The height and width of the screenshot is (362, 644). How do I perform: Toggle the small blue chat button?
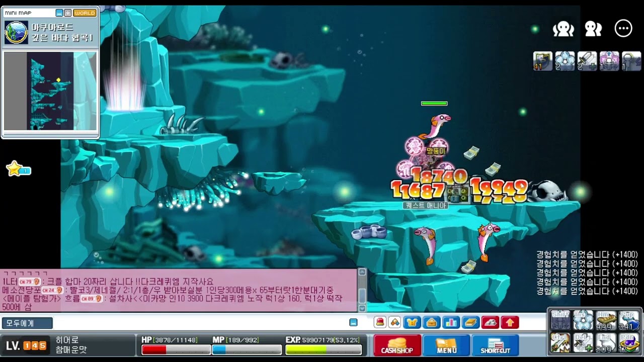click(x=353, y=322)
